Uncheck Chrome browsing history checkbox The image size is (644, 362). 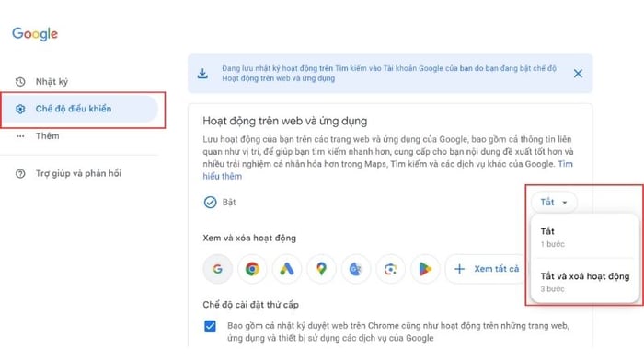(210, 326)
